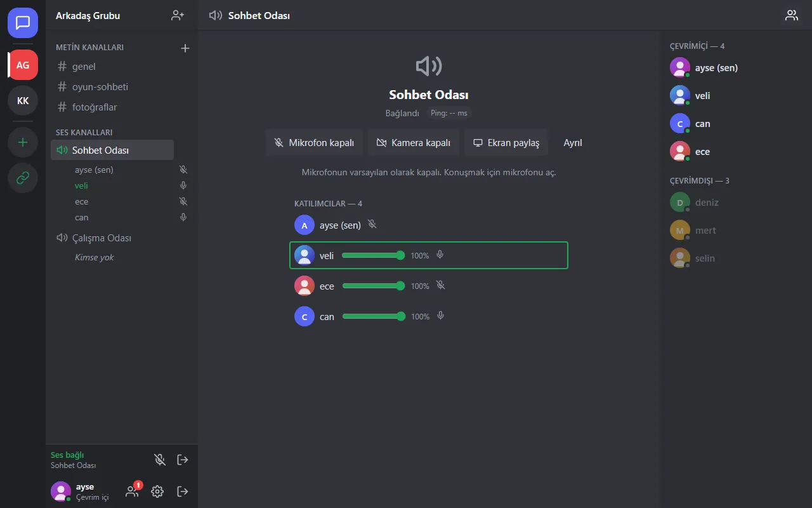Open user settings gear
The image size is (812, 508).
[x=157, y=491]
